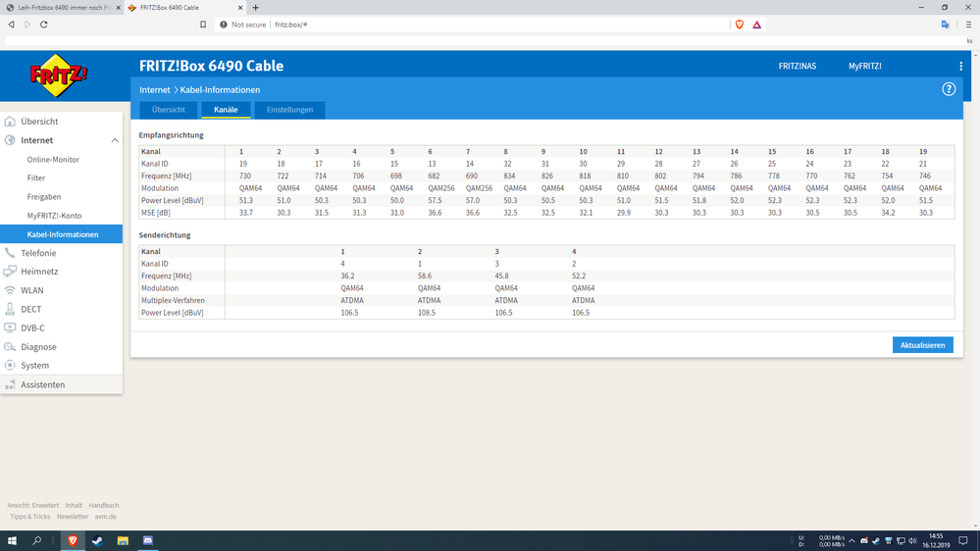This screenshot has height=551, width=980.
Task: Open MyFRITZ!-Konto in the sidebar
Action: click(54, 216)
